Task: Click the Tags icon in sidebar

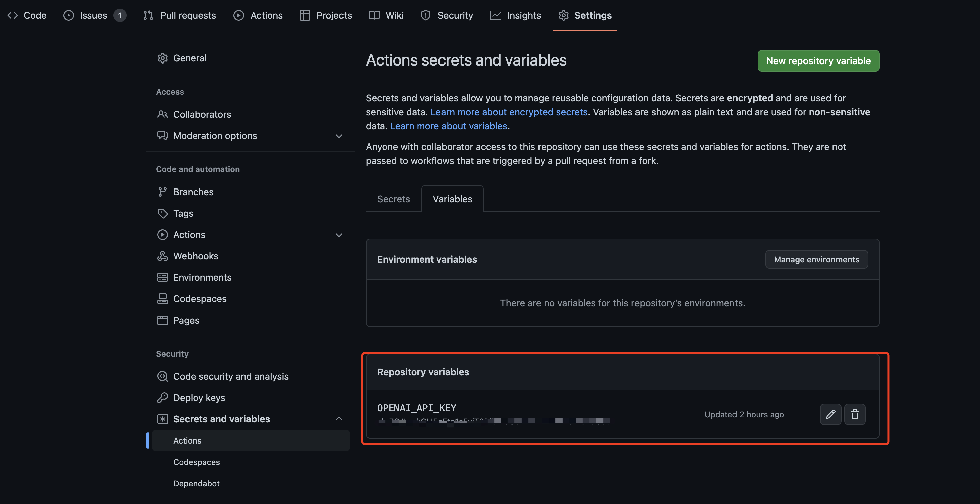Action: pyautogui.click(x=163, y=213)
